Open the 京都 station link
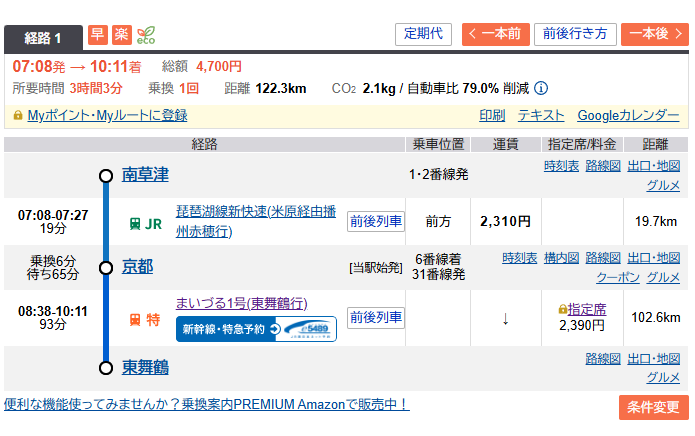The width and height of the screenshot is (695, 436). tap(137, 267)
